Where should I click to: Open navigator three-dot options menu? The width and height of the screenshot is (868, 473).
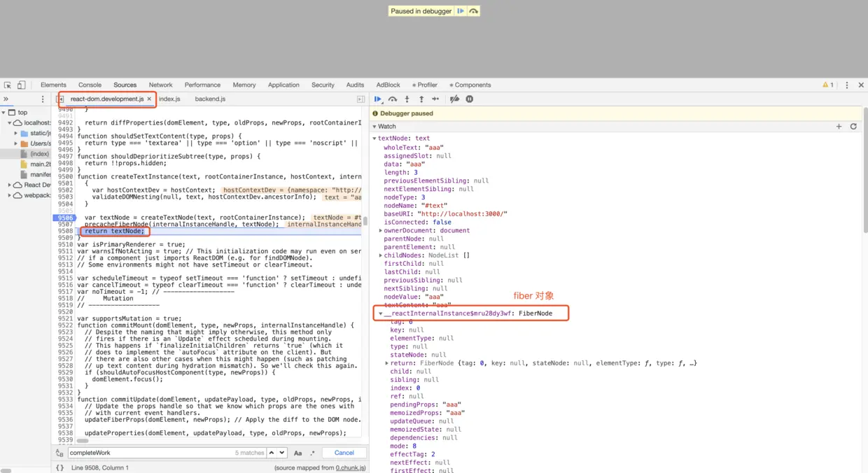tap(43, 99)
